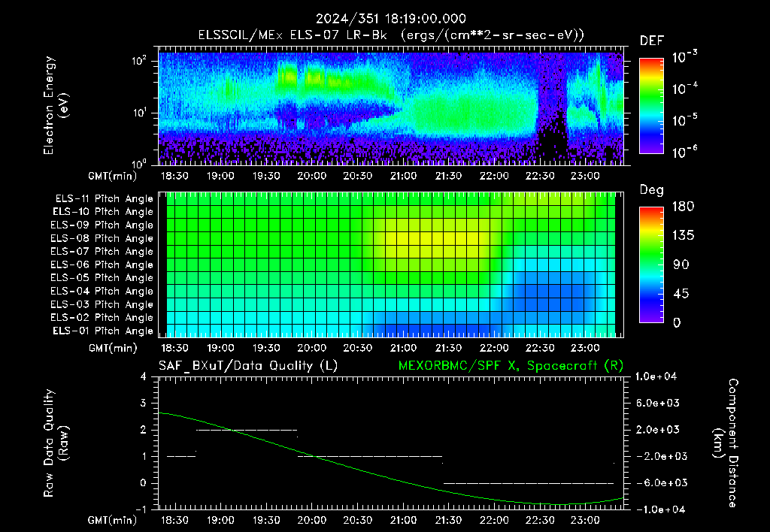This screenshot has height=532, width=770.
Task: Click the 1.0e+04 right axis value
Action: pyautogui.click(x=656, y=376)
